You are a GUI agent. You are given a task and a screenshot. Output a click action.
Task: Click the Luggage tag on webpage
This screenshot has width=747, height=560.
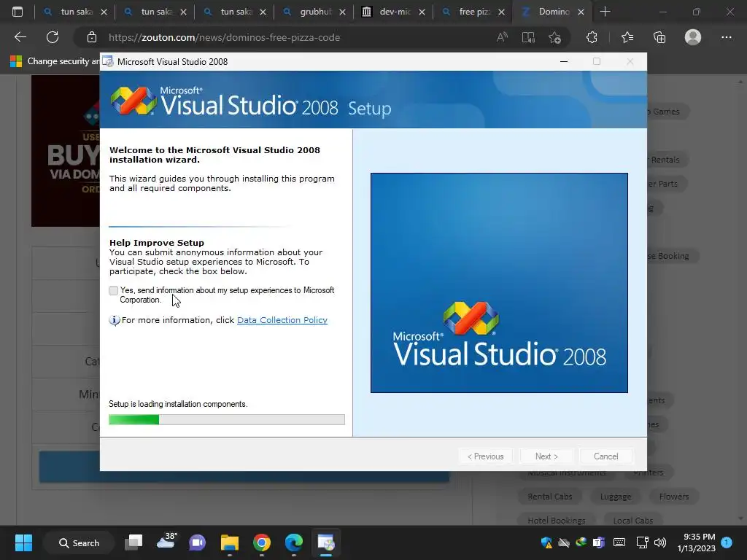[616, 496]
